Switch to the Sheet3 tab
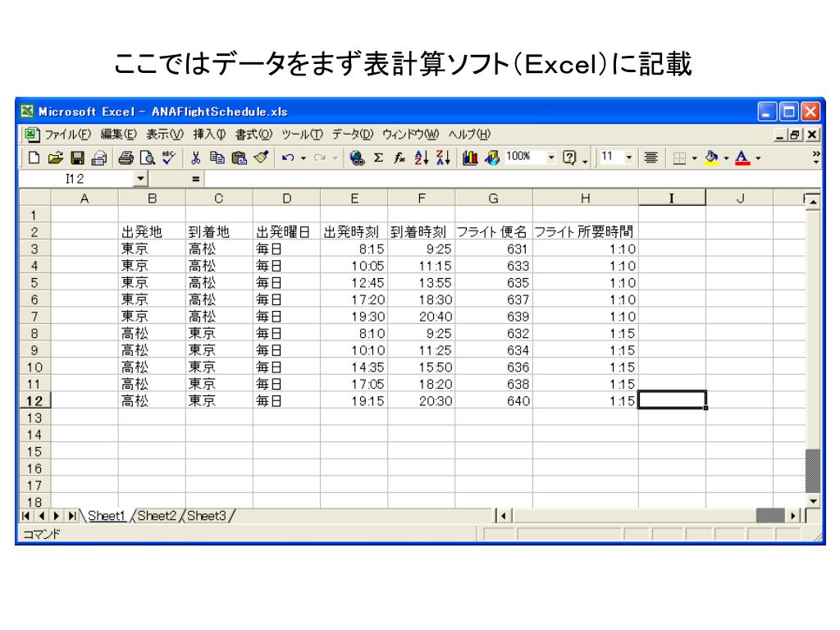 (x=207, y=516)
